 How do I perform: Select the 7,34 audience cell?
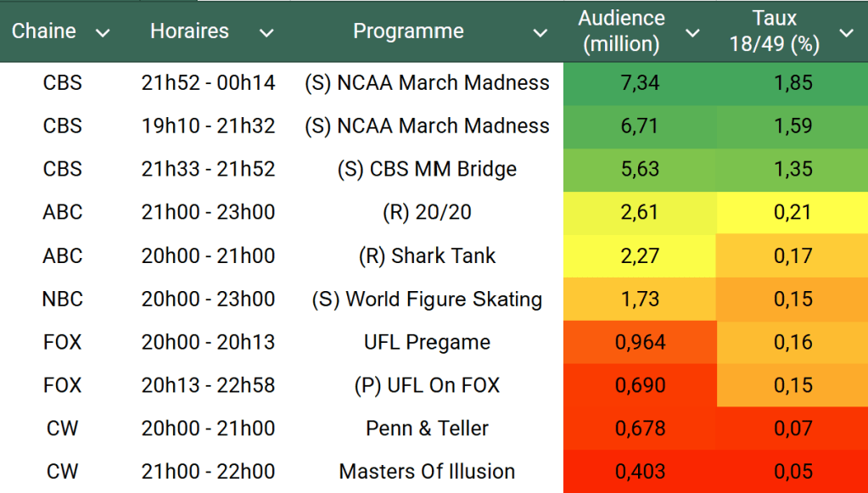640,83
